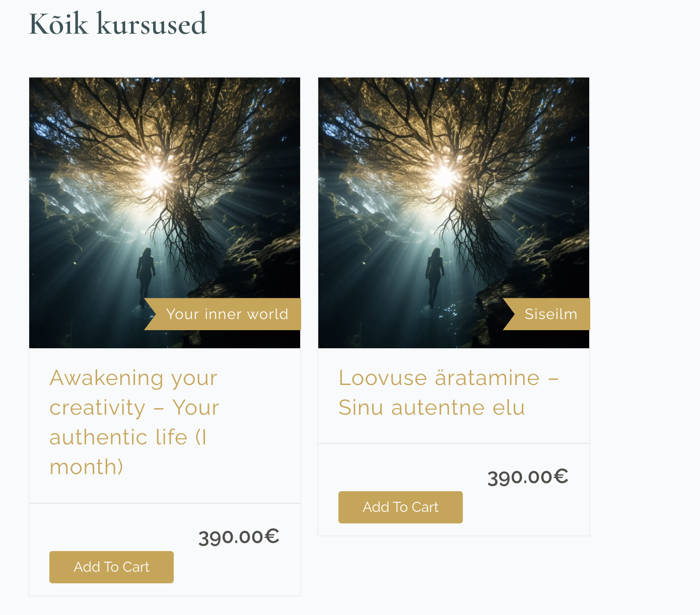The width and height of the screenshot is (700, 615).
Task: View the Siseilm course thumbnail image
Action: 454,213
